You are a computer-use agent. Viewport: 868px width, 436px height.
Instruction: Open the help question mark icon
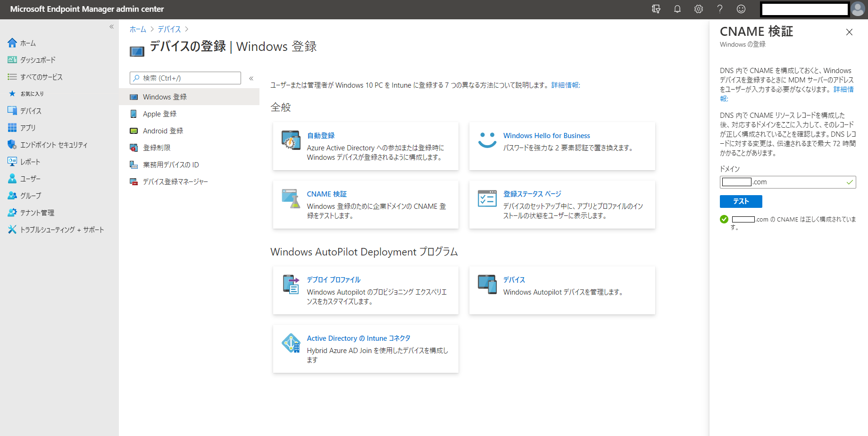[x=720, y=9]
